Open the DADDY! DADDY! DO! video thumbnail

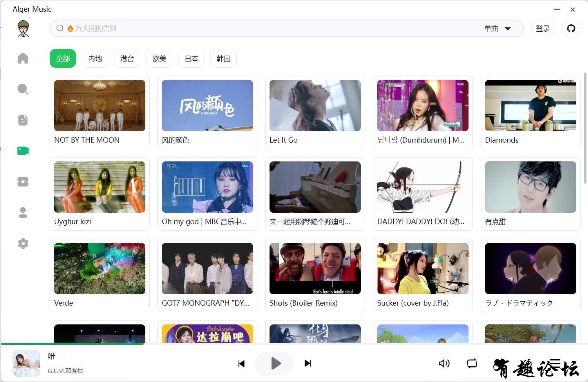click(423, 187)
